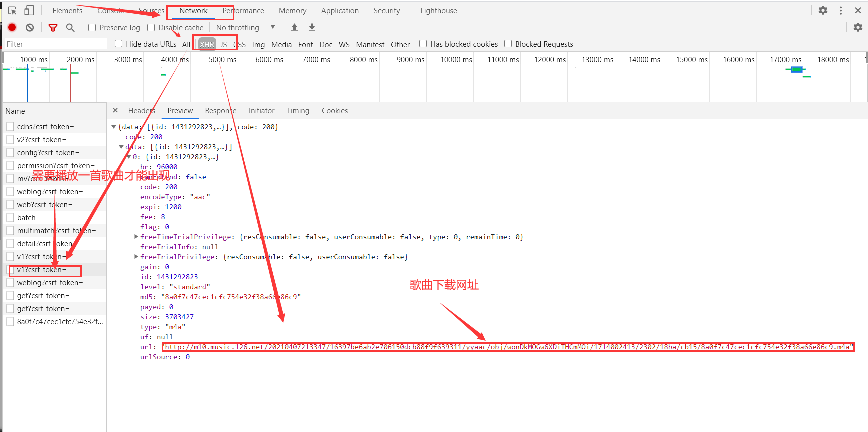Export HAR file with download arrow
Screen dimensions: 868x432
pyautogui.click(x=312, y=27)
